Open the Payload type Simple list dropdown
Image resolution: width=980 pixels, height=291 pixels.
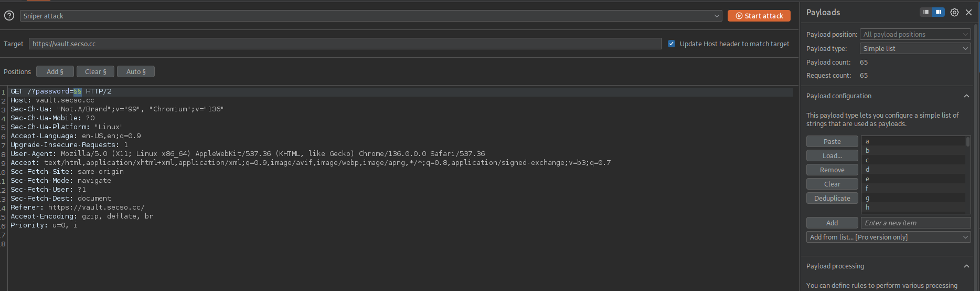[x=915, y=48]
